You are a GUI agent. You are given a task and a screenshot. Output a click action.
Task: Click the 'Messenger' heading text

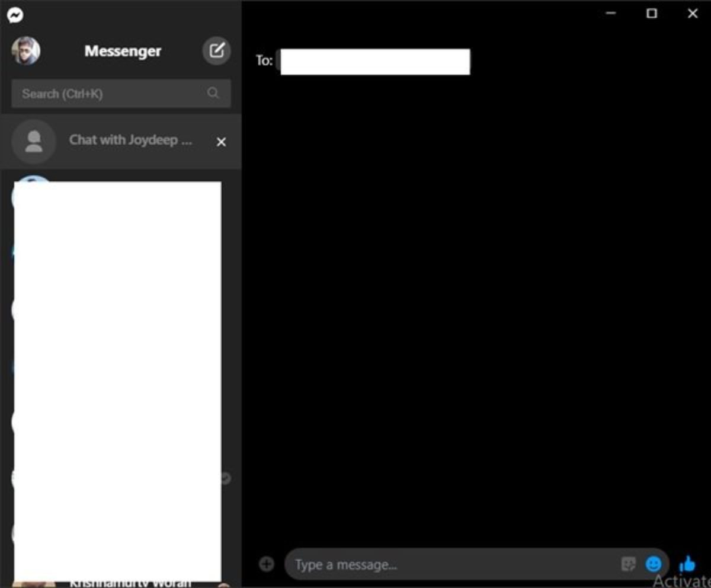123,51
